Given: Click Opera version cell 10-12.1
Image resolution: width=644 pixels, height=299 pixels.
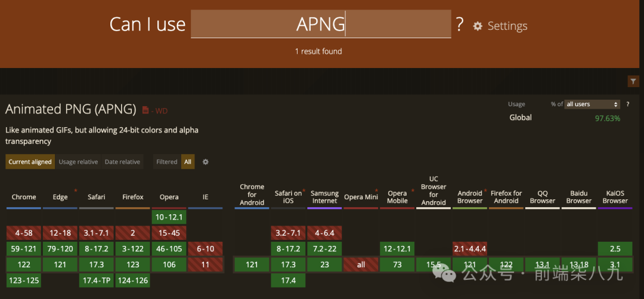Looking at the screenshot, I should click(x=169, y=217).
